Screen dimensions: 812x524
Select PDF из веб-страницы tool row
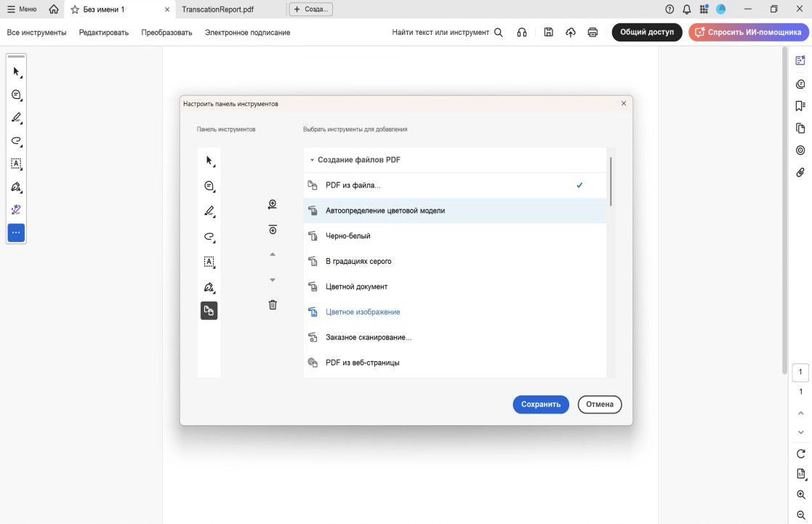tap(454, 363)
